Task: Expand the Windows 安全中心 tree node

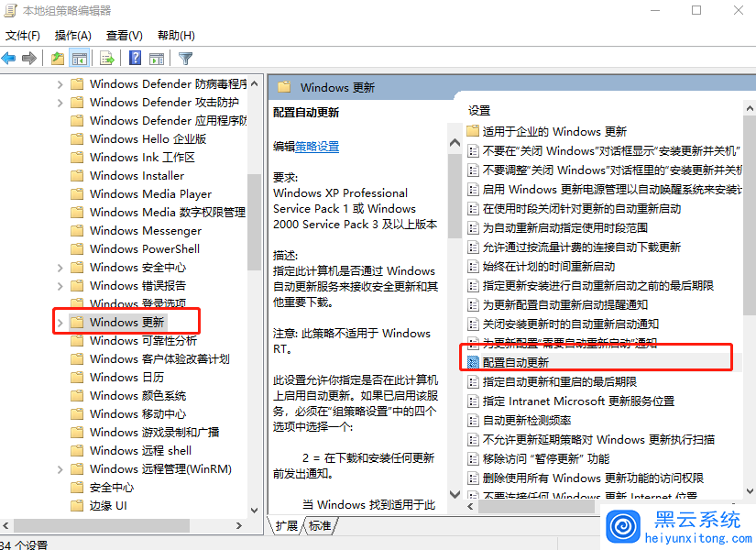Action: (x=60, y=268)
